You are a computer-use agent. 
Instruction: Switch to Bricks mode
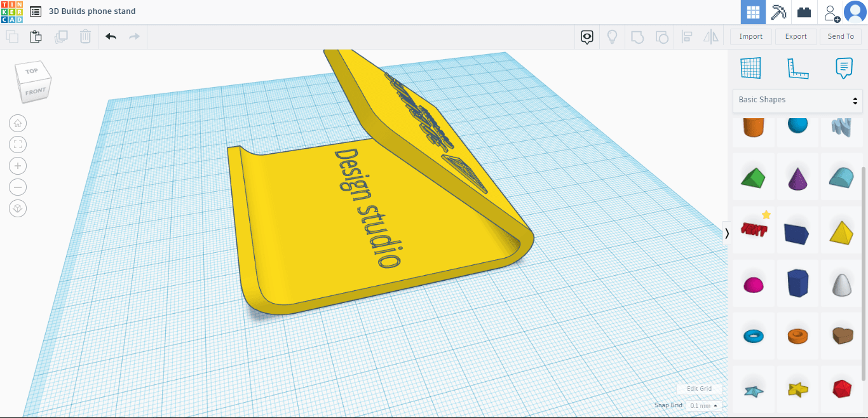(x=804, y=12)
